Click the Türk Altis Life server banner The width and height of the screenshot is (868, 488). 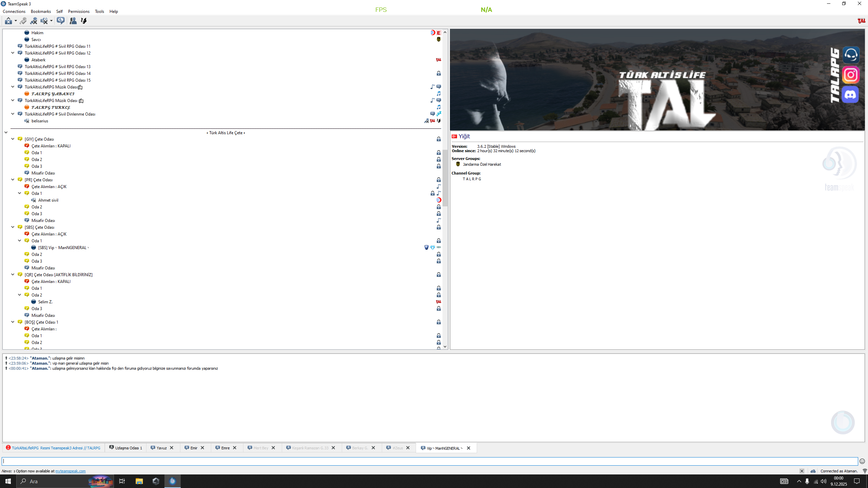657,80
